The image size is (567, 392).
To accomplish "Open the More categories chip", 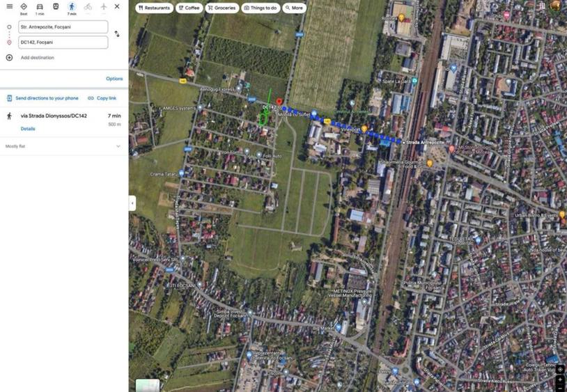I will (x=295, y=8).
